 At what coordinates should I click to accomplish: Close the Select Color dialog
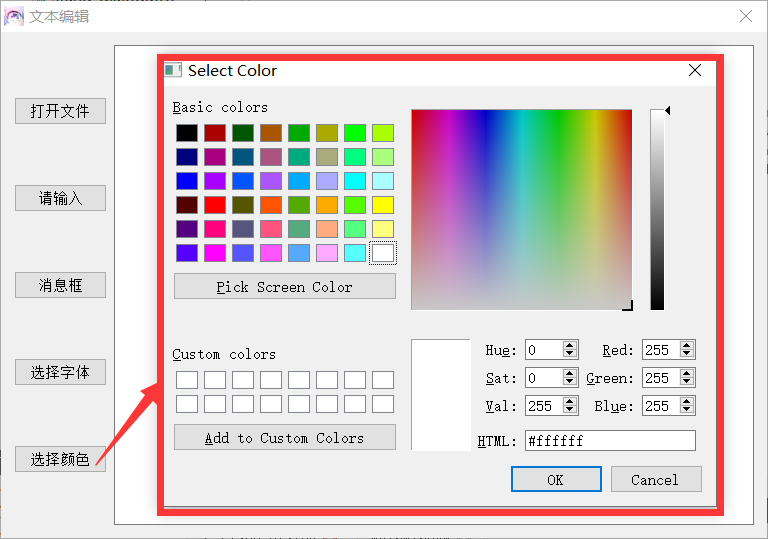click(695, 71)
